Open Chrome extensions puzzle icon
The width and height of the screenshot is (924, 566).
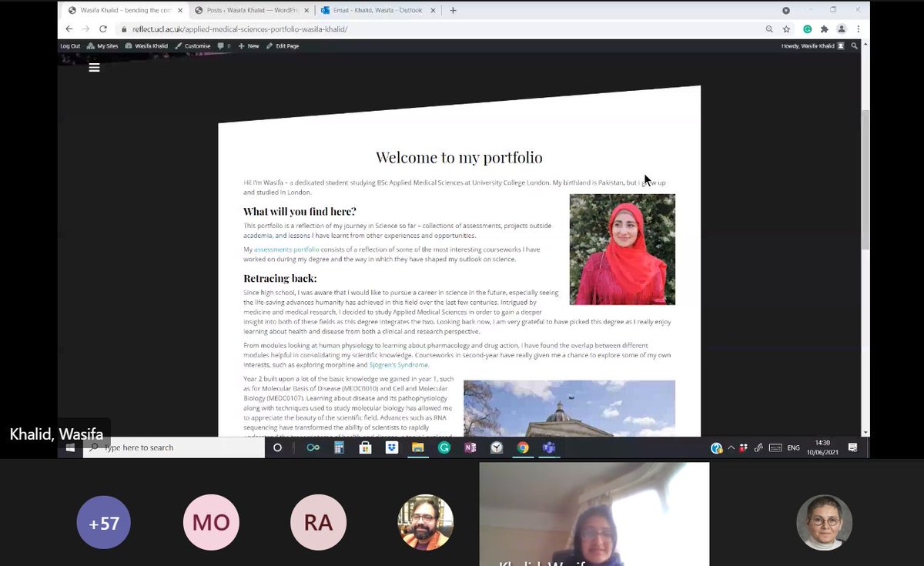[824, 28]
